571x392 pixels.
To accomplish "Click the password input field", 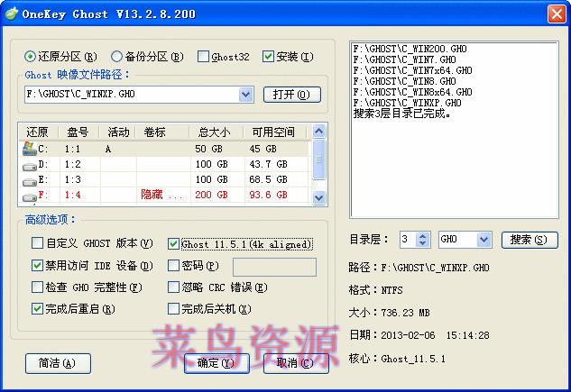I will pyautogui.click(x=274, y=268).
